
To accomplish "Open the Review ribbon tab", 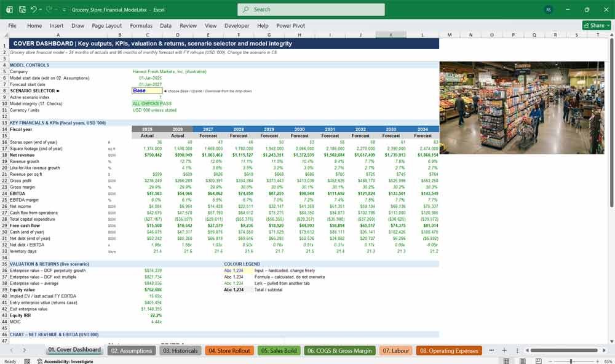I will (188, 25).
